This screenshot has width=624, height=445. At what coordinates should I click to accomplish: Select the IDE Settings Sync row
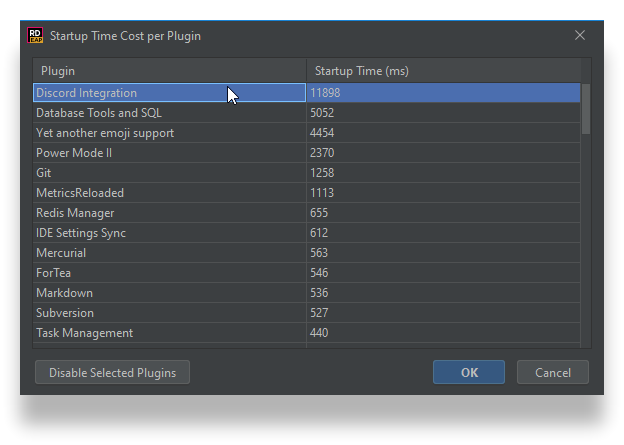pyautogui.click(x=307, y=233)
